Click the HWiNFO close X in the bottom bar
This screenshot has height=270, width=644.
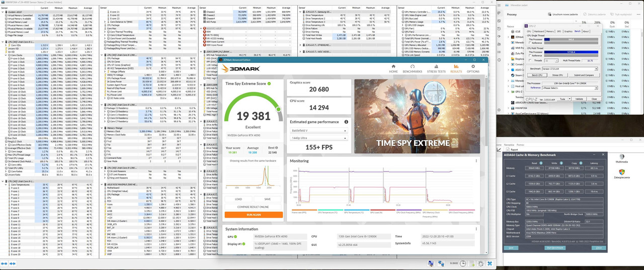(490, 263)
